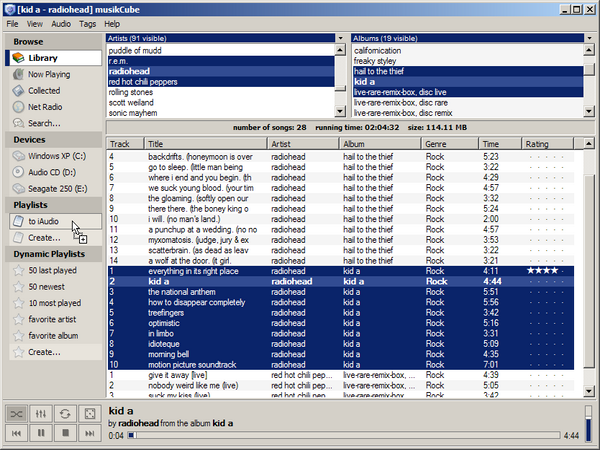Toggle the crossfader button
600x450 pixels.
tap(89, 413)
